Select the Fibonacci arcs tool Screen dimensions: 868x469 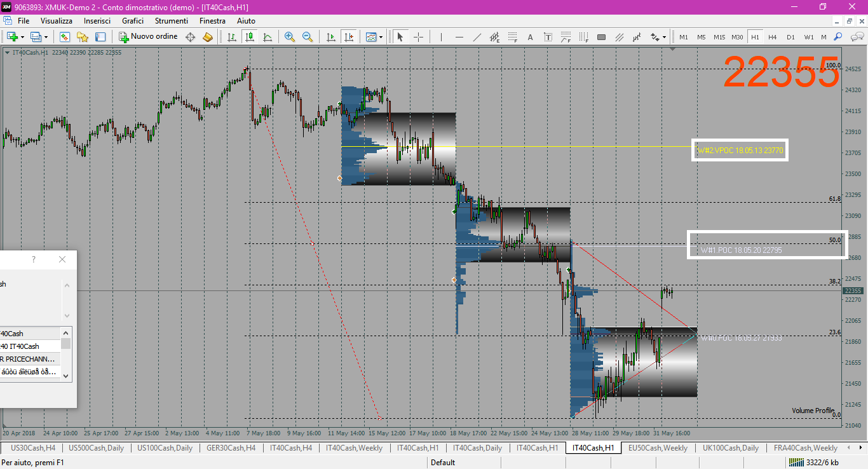pyautogui.click(x=566, y=37)
